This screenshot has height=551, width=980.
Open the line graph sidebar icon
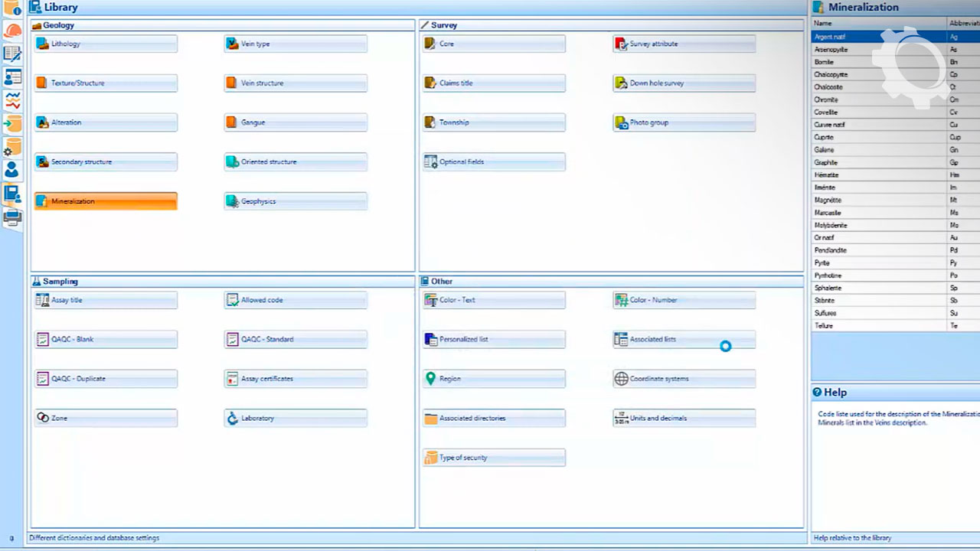pos(12,100)
